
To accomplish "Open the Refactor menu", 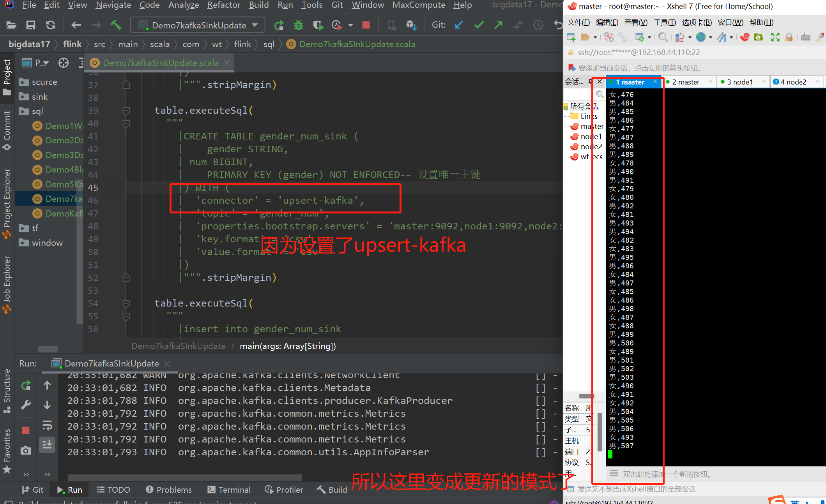I will click(223, 5).
